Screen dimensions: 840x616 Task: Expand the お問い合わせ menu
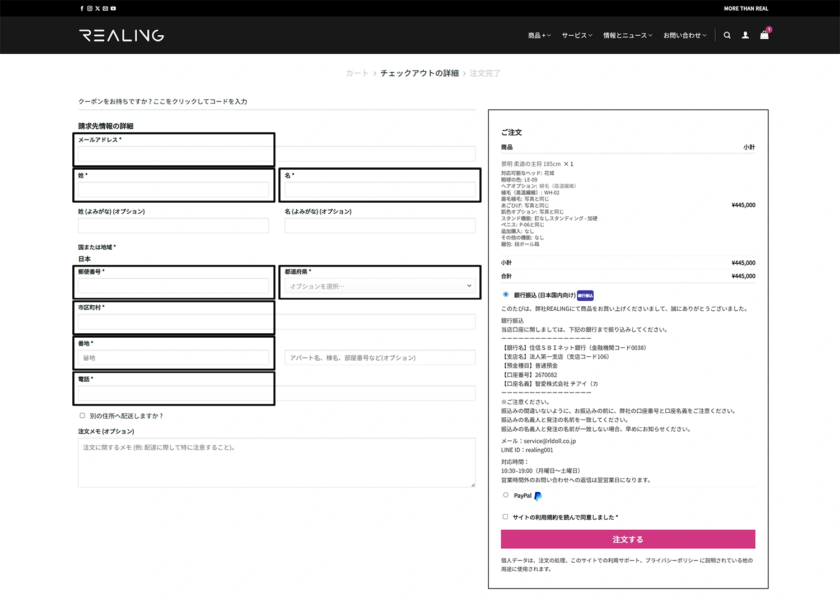click(x=684, y=35)
